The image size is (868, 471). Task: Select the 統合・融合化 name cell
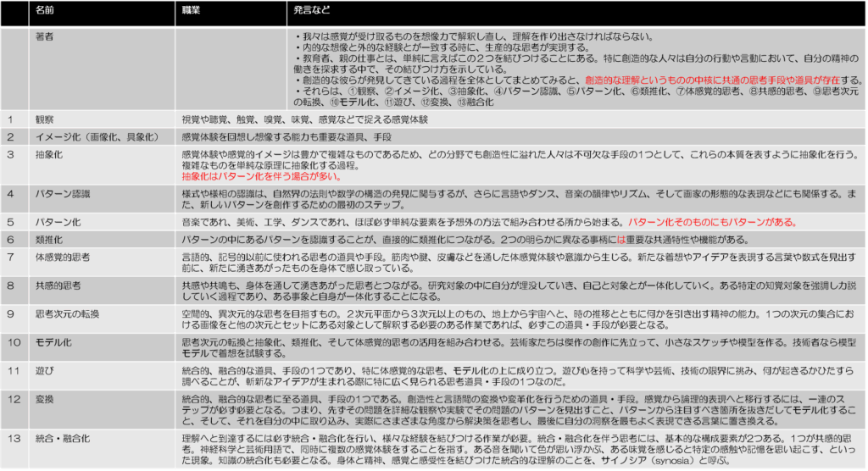pyautogui.click(x=65, y=437)
